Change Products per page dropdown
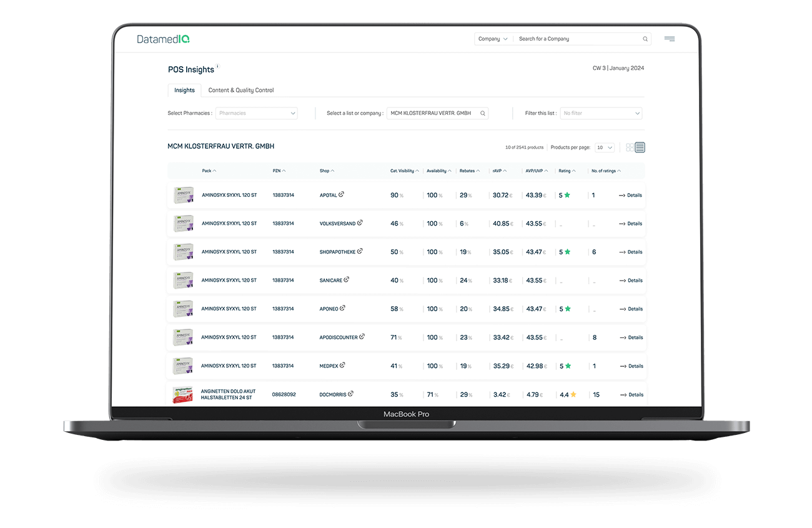 [x=604, y=147]
